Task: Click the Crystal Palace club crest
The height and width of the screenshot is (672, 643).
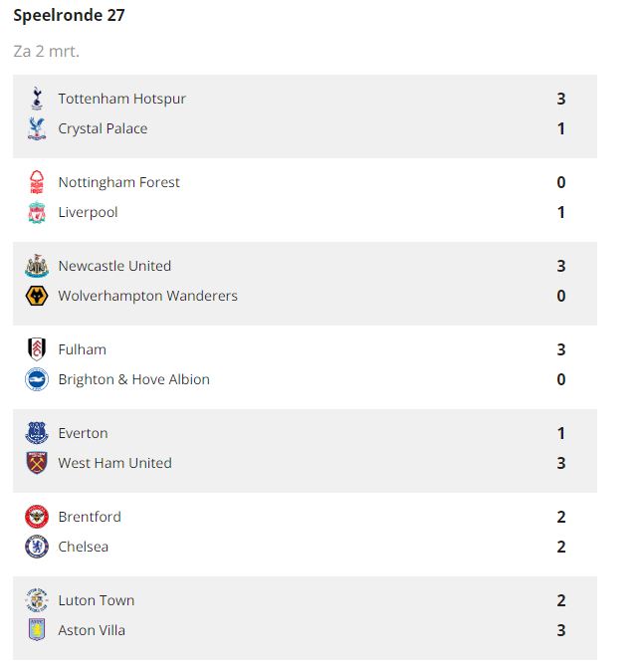Action: 37,128
